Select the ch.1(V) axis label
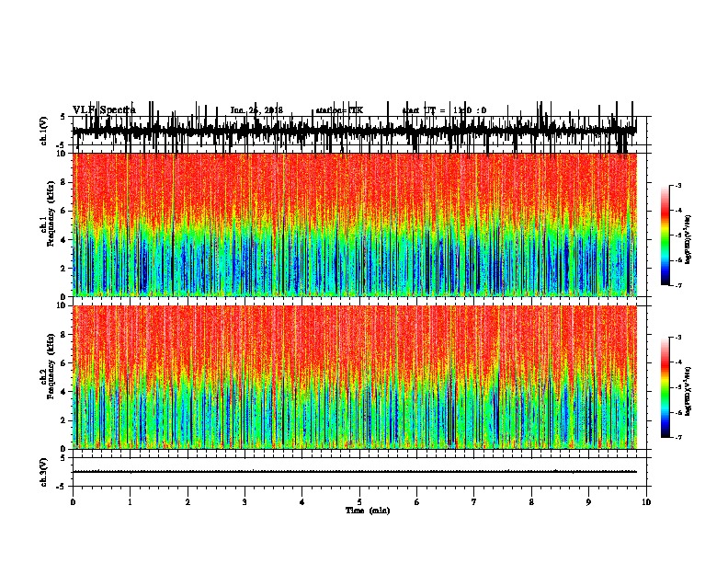 click(44, 131)
